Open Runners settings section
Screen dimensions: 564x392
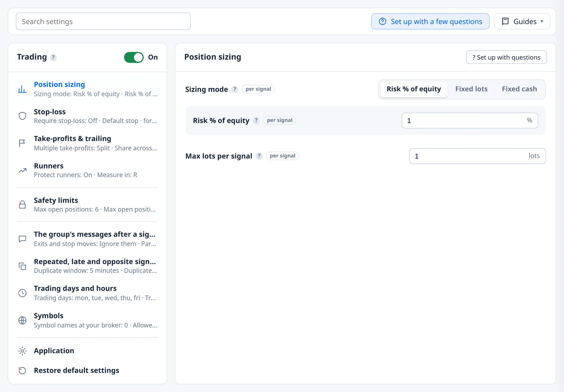(x=87, y=170)
